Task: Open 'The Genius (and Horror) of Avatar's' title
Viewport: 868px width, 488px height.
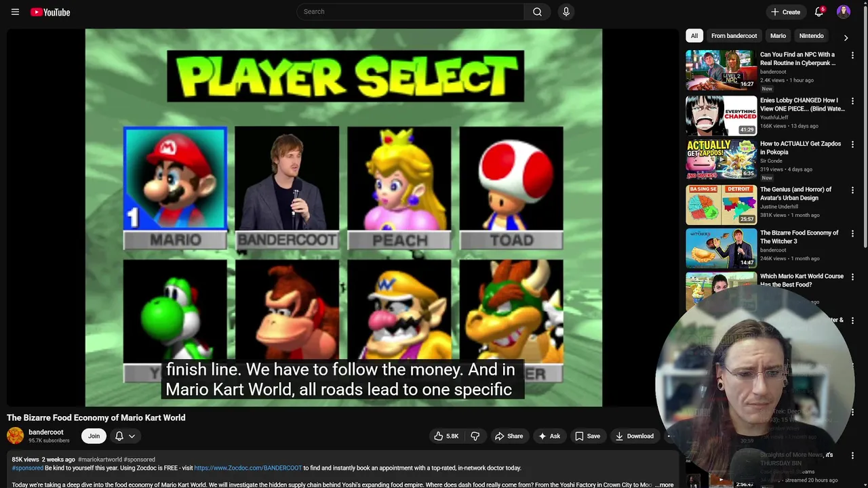Action: [x=795, y=194]
